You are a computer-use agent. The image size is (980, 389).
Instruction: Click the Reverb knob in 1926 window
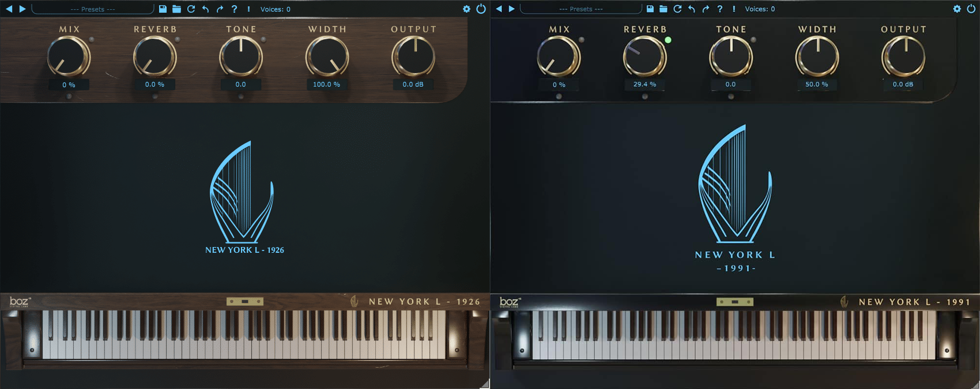154,57
